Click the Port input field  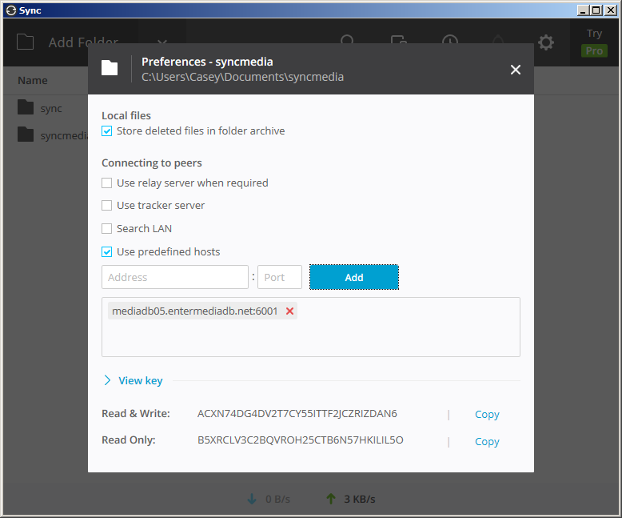point(280,277)
